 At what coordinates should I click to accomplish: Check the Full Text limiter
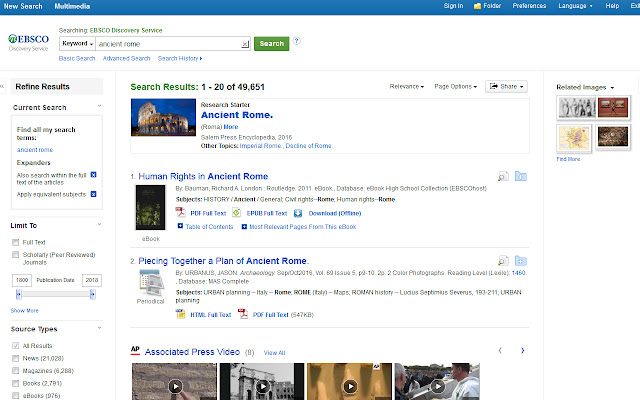pyautogui.click(x=16, y=242)
